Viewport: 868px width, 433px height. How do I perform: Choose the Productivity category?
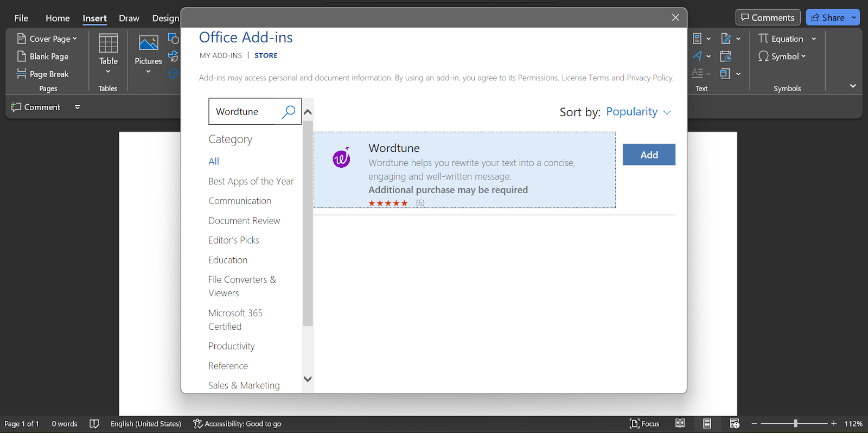point(232,346)
